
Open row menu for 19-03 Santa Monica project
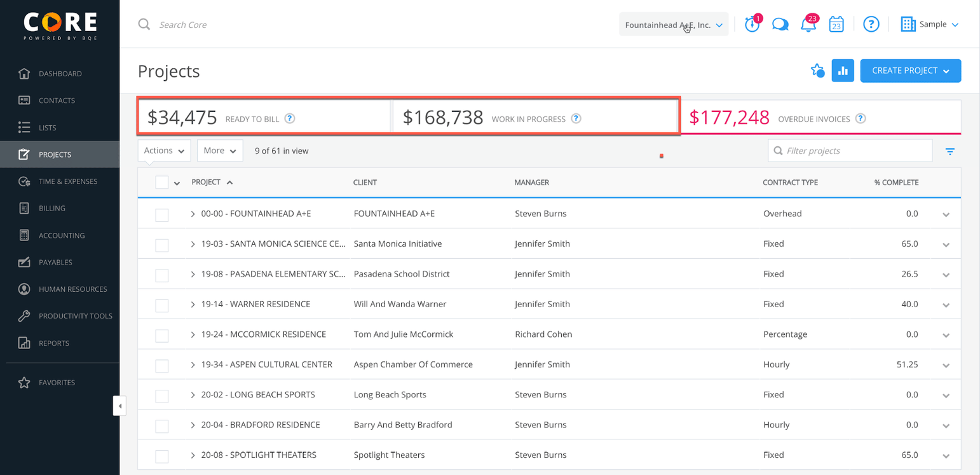[946, 245]
